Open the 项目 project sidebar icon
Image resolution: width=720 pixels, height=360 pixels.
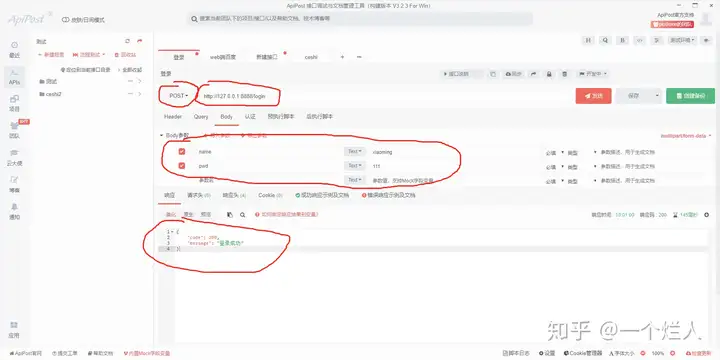pos(14,103)
